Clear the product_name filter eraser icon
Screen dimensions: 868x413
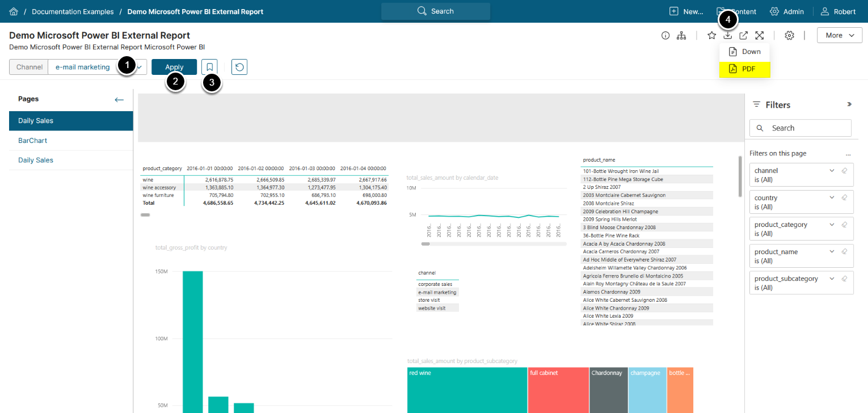(844, 251)
